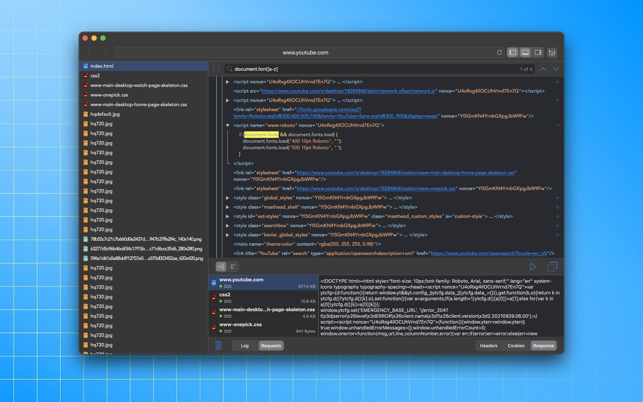This screenshot has height=402, width=643.
Task: Select www-main-desktop-watch-page-skeleton.css in the sidebar
Action: pyautogui.click(x=144, y=85)
